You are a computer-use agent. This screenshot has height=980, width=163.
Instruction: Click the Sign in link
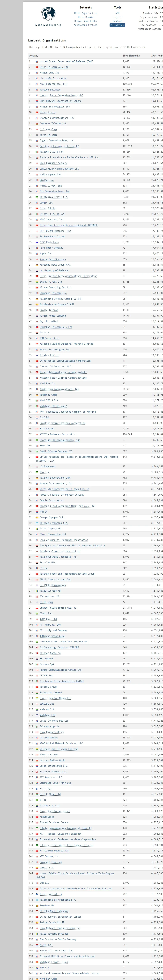coord(117,17)
